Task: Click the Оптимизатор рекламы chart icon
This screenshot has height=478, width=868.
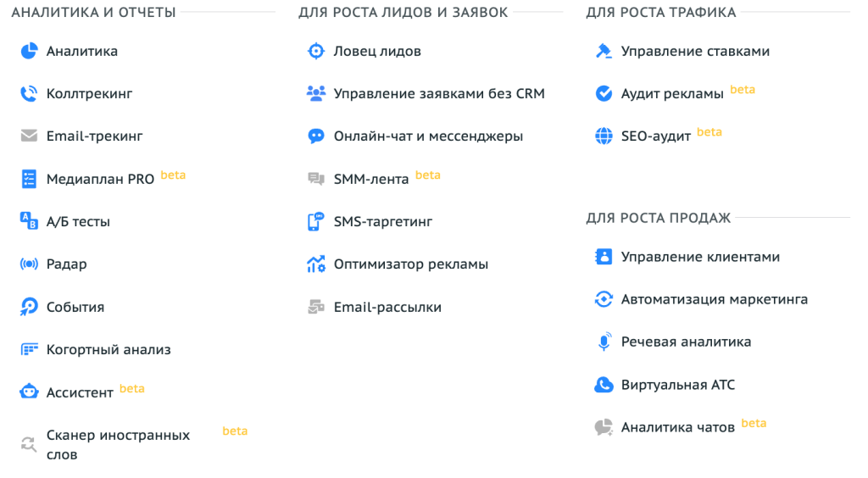Action: click(316, 264)
